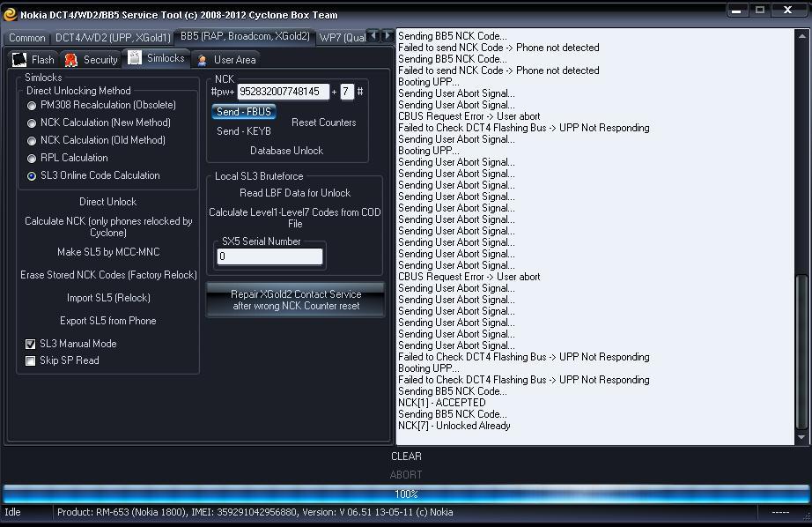Click Export SL5 from Phone

tap(107, 321)
